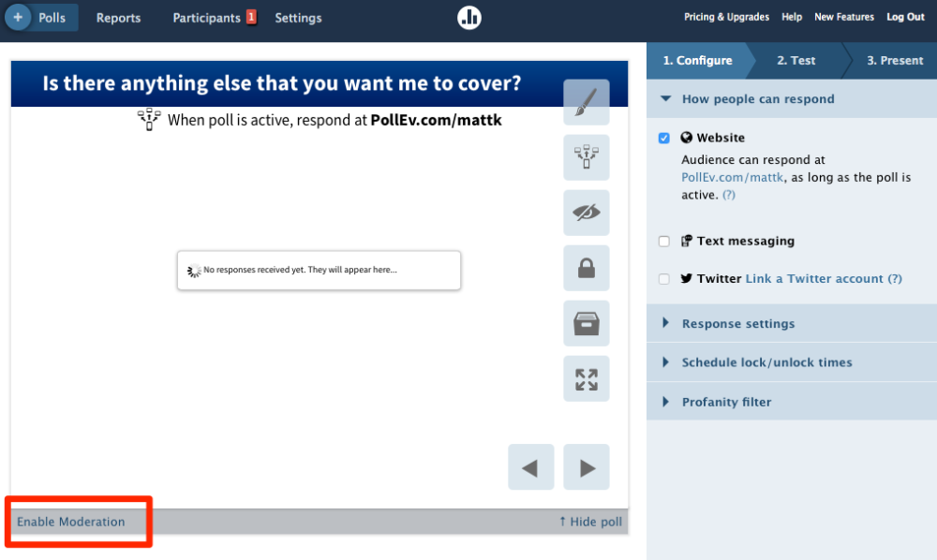Open the Help link

[x=791, y=17]
